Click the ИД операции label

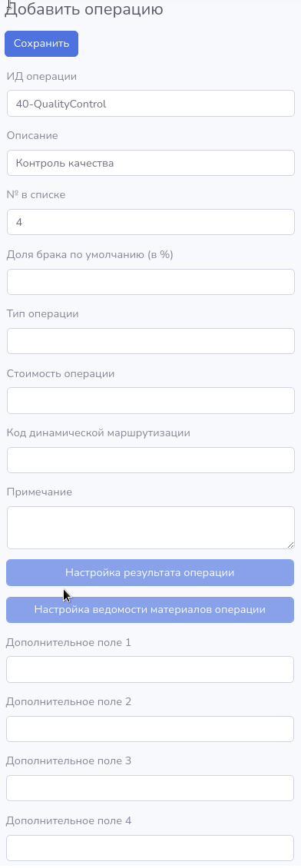pyautogui.click(x=42, y=76)
